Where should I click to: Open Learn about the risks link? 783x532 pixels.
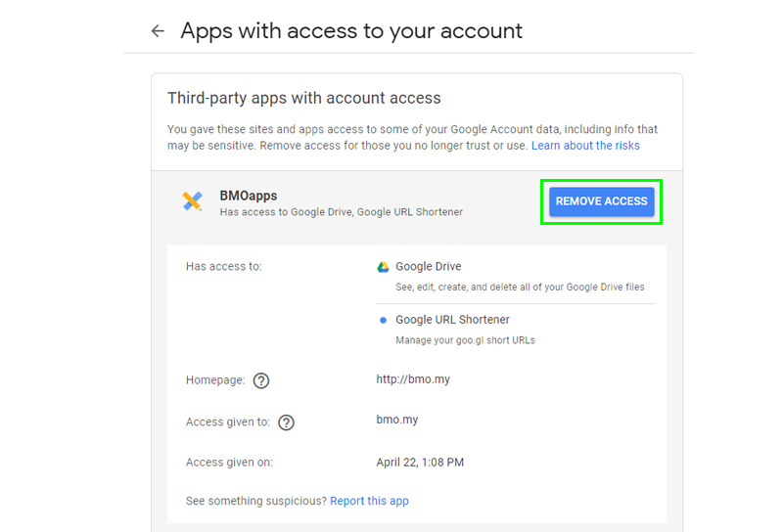click(x=585, y=146)
